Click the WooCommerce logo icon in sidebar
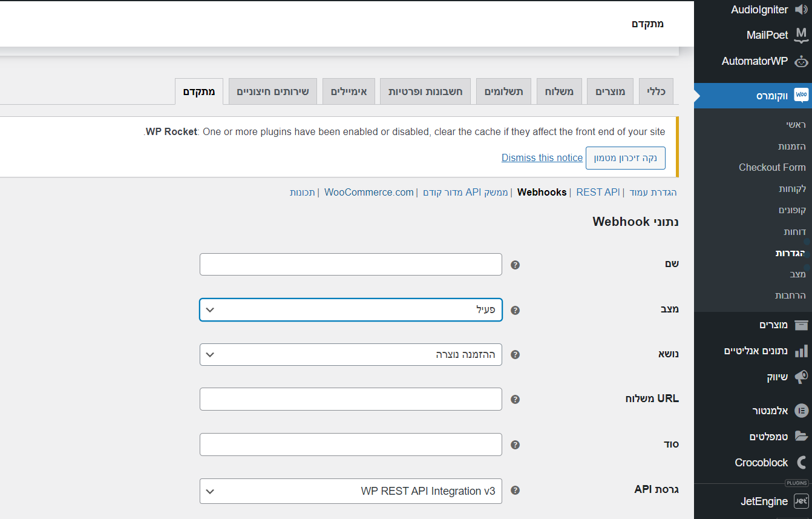812x519 pixels. click(801, 96)
